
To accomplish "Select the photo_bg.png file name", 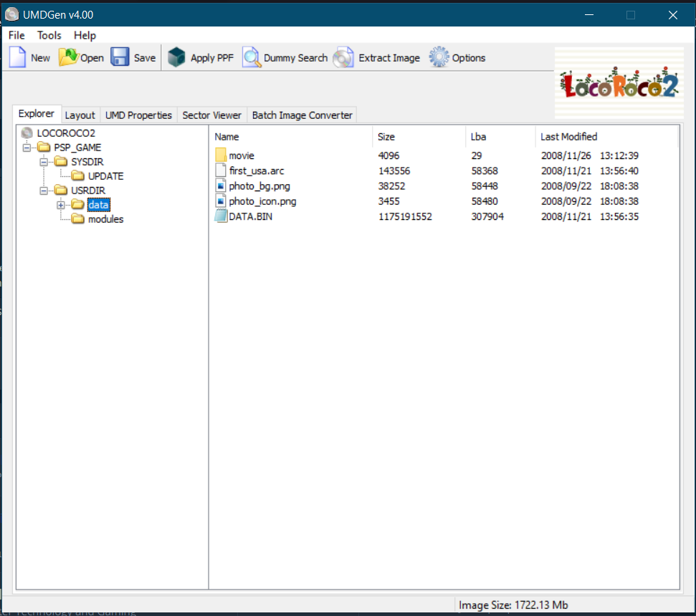I will coord(259,186).
